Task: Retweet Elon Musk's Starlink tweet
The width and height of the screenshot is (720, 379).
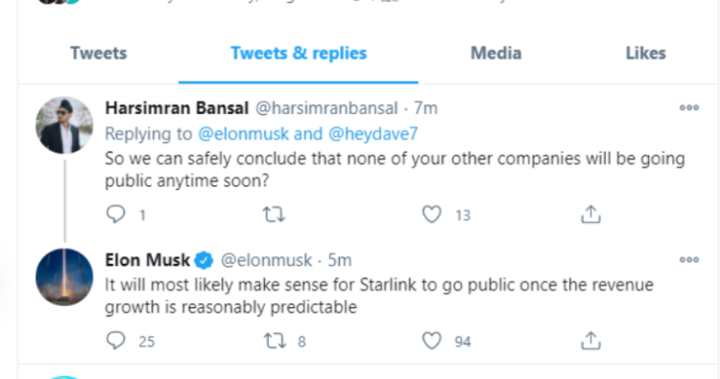Action: pos(275,341)
